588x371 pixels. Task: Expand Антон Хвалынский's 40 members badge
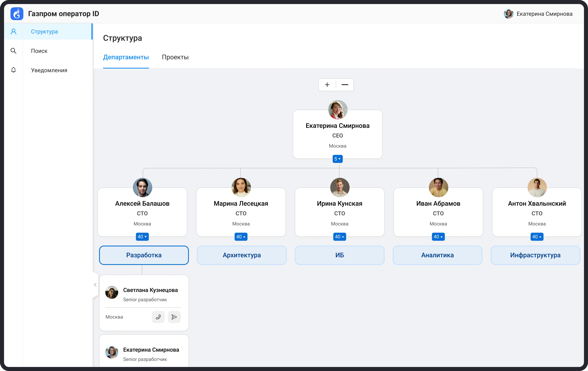coord(537,237)
